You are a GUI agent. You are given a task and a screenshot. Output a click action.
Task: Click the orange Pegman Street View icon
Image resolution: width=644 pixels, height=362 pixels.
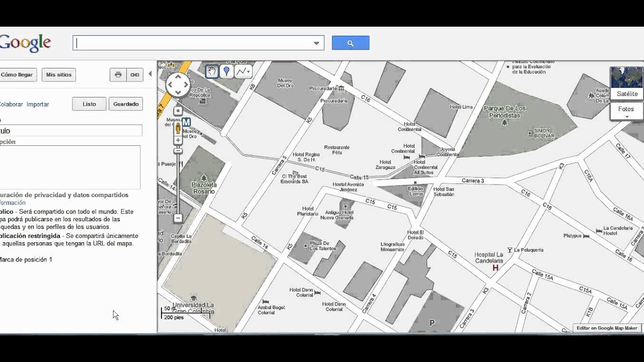click(x=178, y=128)
